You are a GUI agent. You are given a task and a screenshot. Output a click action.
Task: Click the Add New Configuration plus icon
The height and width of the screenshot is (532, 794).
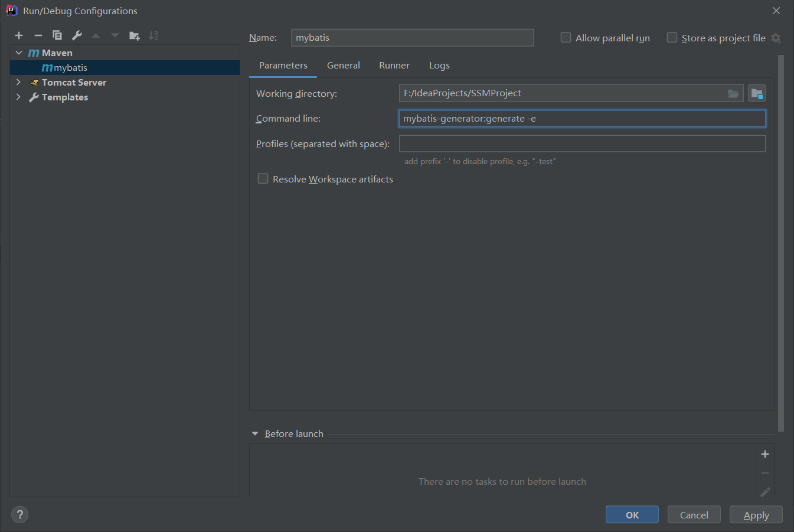point(19,35)
